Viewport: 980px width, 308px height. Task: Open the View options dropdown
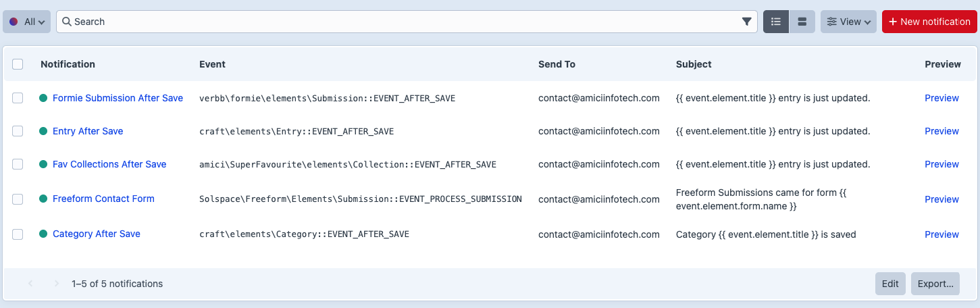[x=848, y=22]
